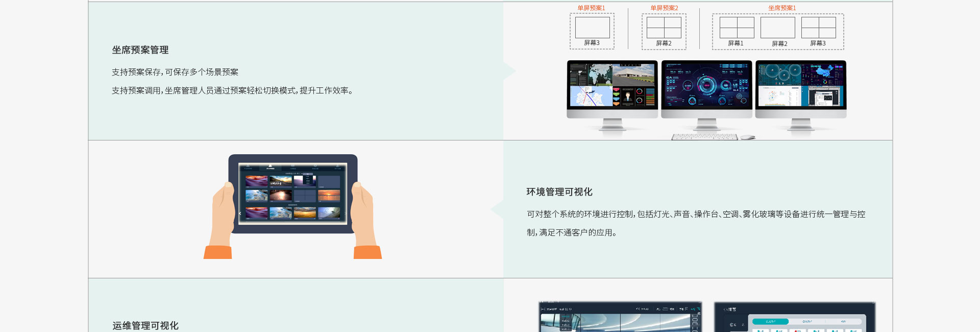Screen dimensions: 980x332
Task: Select the 屏幕1 grid in 坐席预案1
Action: pyautogui.click(x=737, y=28)
